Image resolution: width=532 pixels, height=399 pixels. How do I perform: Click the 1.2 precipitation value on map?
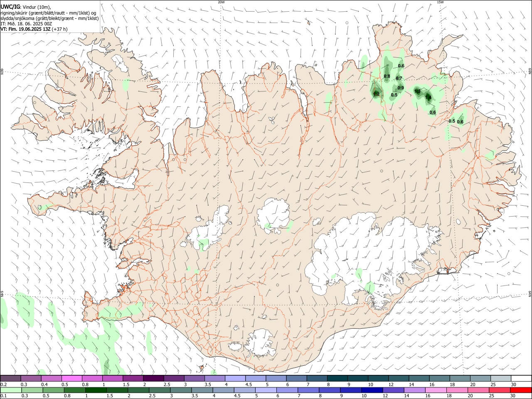376,94
